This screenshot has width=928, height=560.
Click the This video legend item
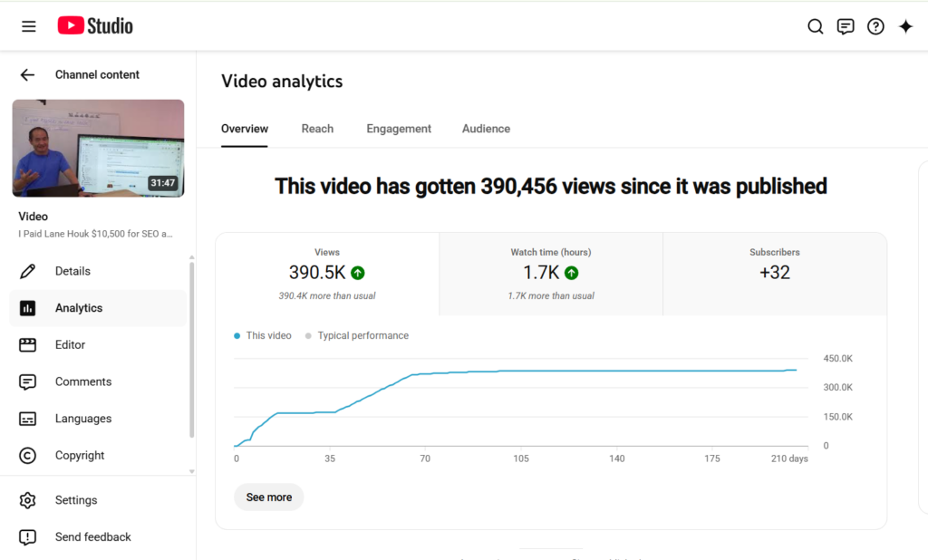tap(263, 335)
